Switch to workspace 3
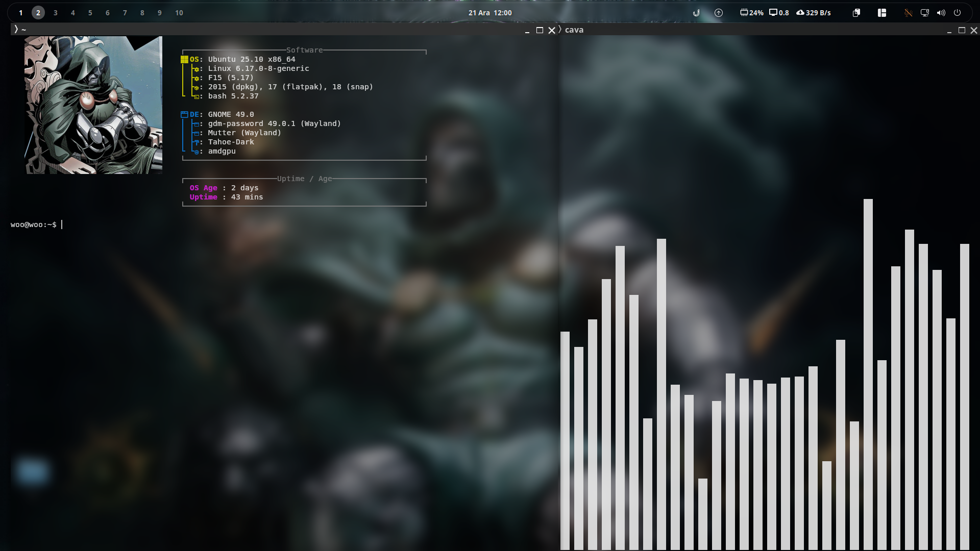Viewport: 980px width, 551px height. pyautogui.click(x=56, y=13)
